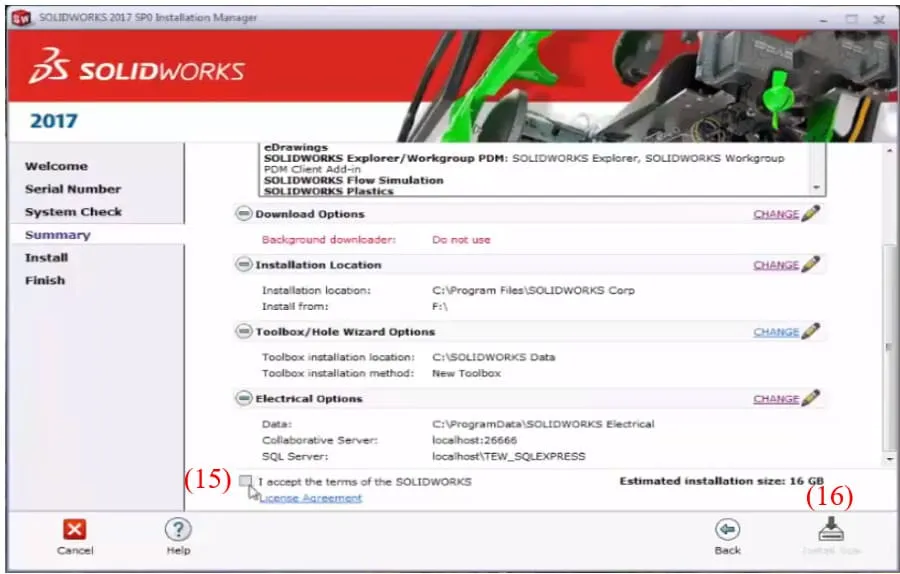
Task: Click the 'New Toolbox' installation method value
Action: click(466, 373)
